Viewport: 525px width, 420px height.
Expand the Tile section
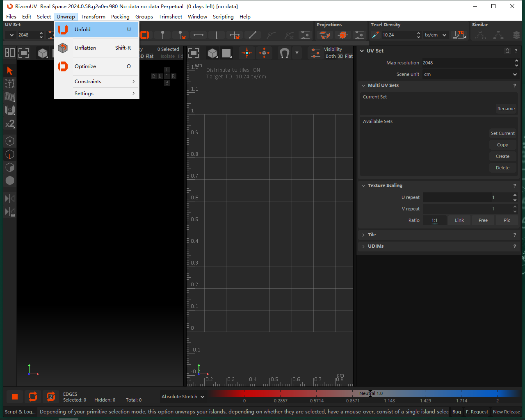click(363, 235)
